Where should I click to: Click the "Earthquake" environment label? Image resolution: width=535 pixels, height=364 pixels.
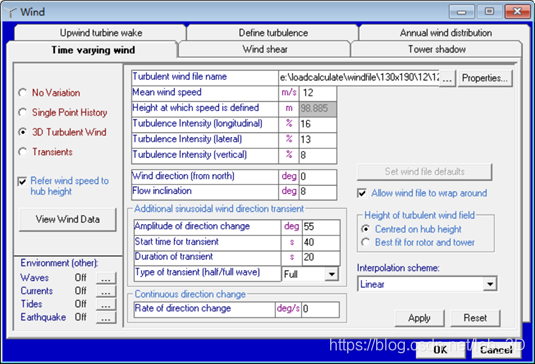pyautogui.click(x=43, y=317)
